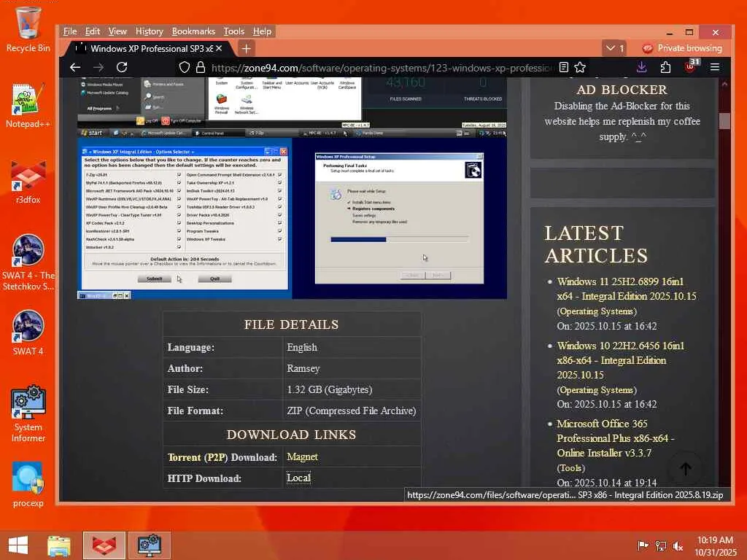This screenshot has height=560, width=747.
Task: Open the Help menu
Action: 262,31
